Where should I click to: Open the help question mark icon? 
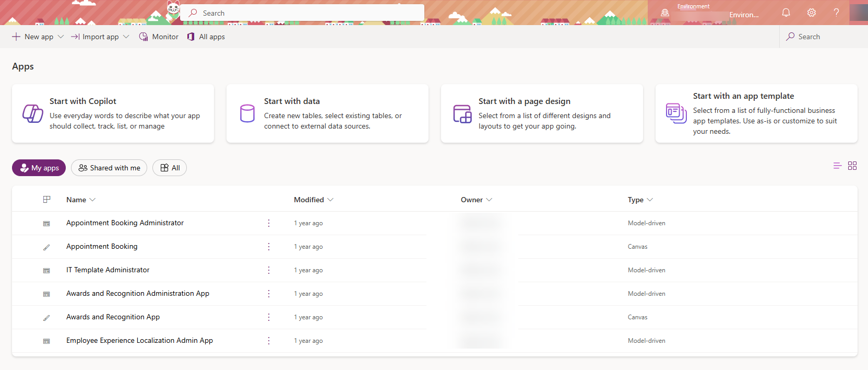point(836,13)
